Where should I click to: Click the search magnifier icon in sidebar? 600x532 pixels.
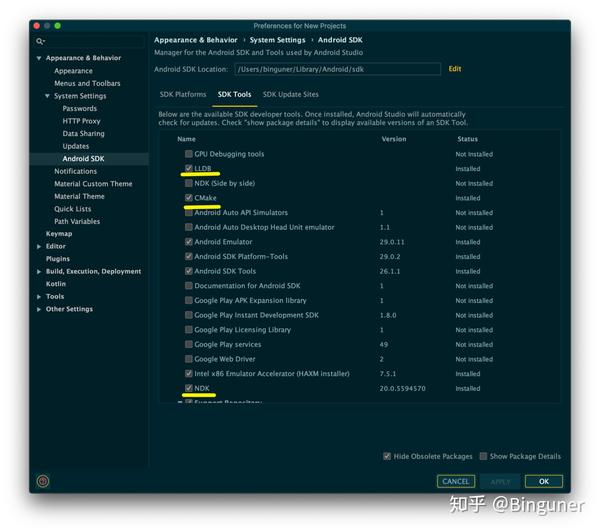point(40,41)
